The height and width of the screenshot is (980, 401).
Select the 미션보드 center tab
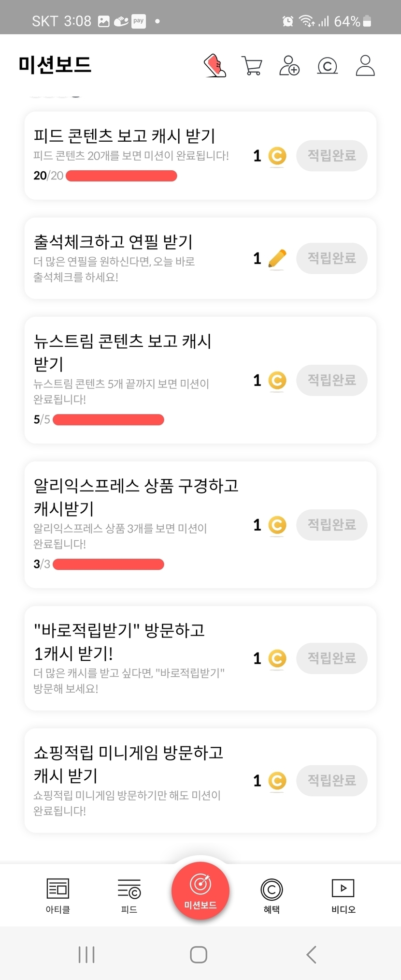click(200, 891)
